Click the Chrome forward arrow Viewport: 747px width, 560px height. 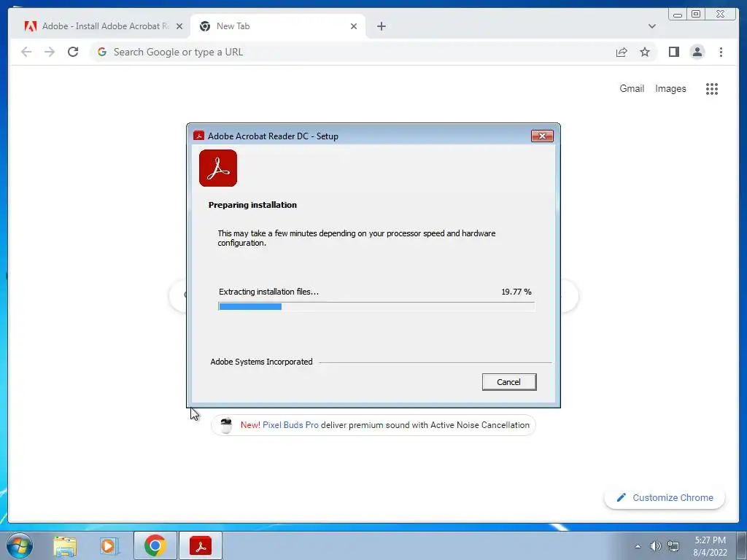[x=50, y=52]
